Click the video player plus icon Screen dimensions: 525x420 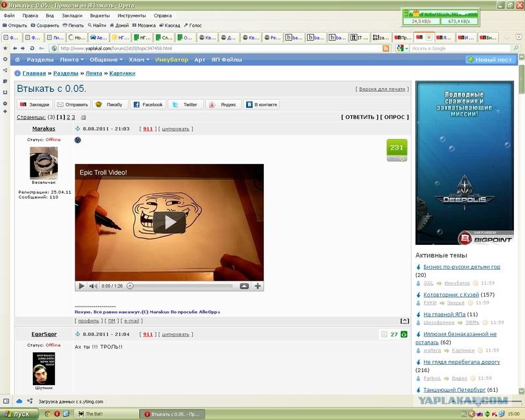pos(257,286)
